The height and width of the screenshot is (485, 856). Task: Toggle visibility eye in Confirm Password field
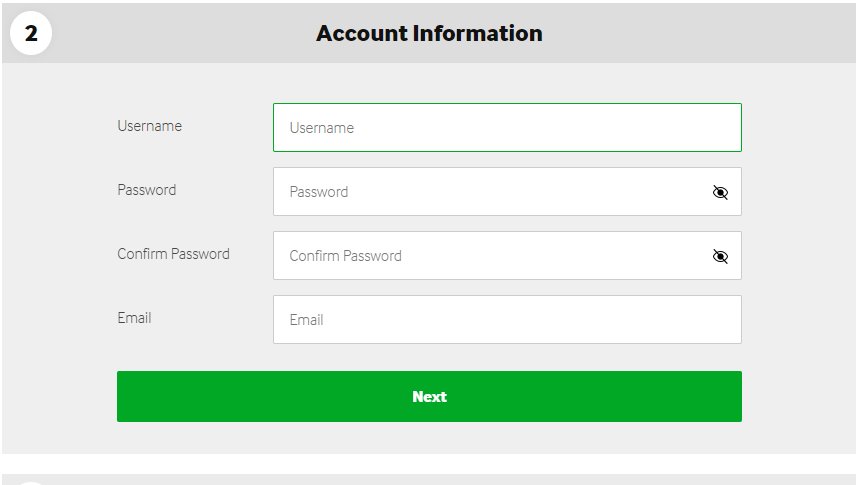point(720,256)
